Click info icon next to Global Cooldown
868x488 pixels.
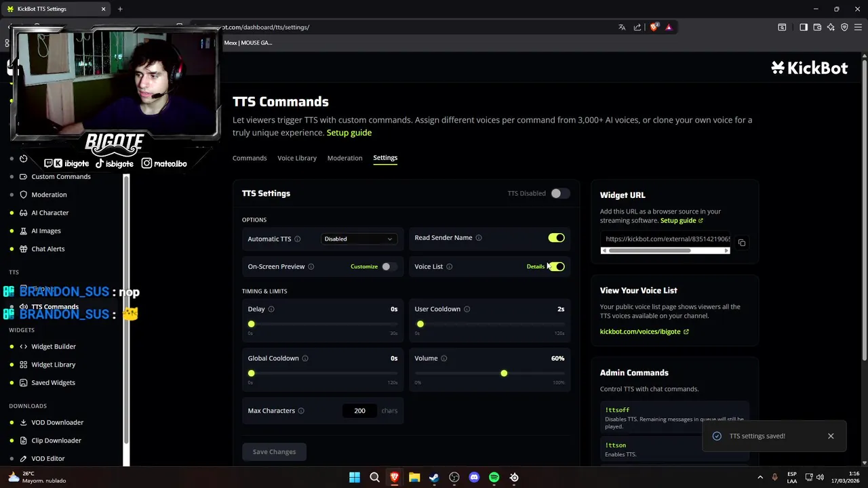(x=305, y=359)
